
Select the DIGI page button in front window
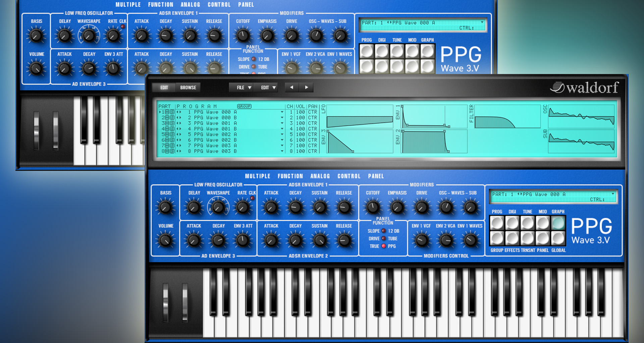pos(512,223)
